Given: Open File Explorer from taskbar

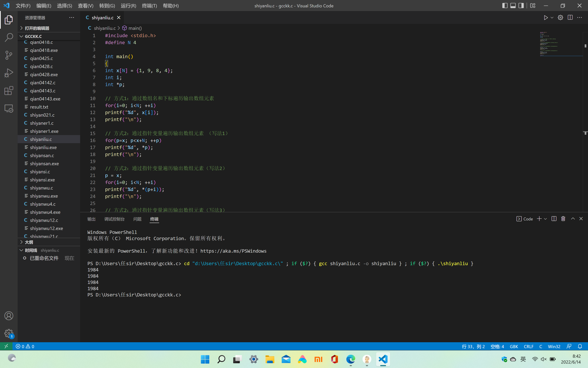Looking at the screenshot, I should coord(270,359).
